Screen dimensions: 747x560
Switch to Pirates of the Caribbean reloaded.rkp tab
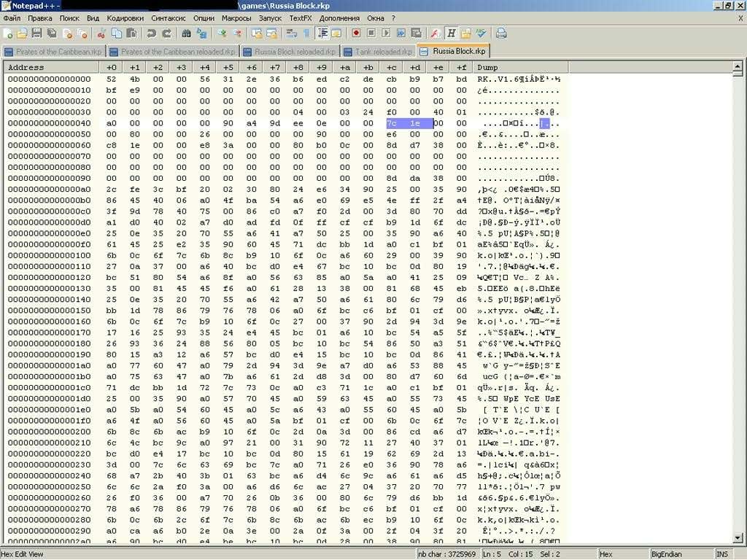[172, 52]
